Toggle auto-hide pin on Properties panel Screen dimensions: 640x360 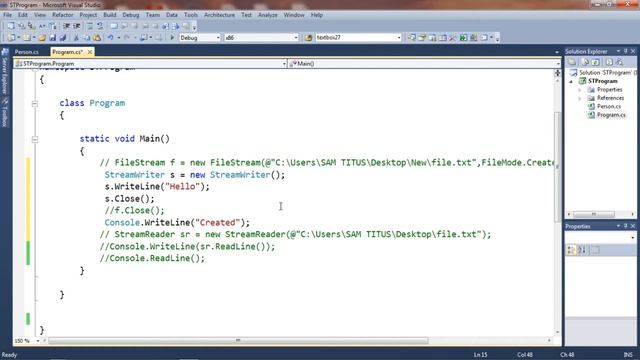tap(625, 226)
